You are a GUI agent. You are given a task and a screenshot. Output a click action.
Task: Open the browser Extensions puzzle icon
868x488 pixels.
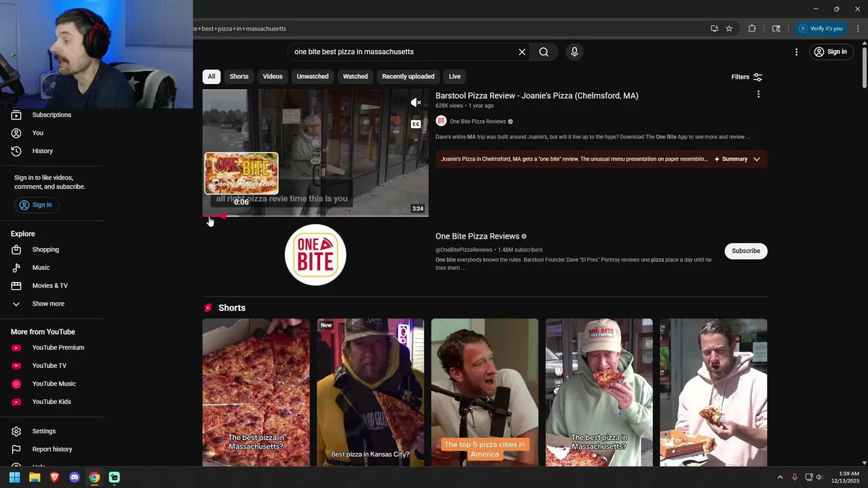point(752,28)
